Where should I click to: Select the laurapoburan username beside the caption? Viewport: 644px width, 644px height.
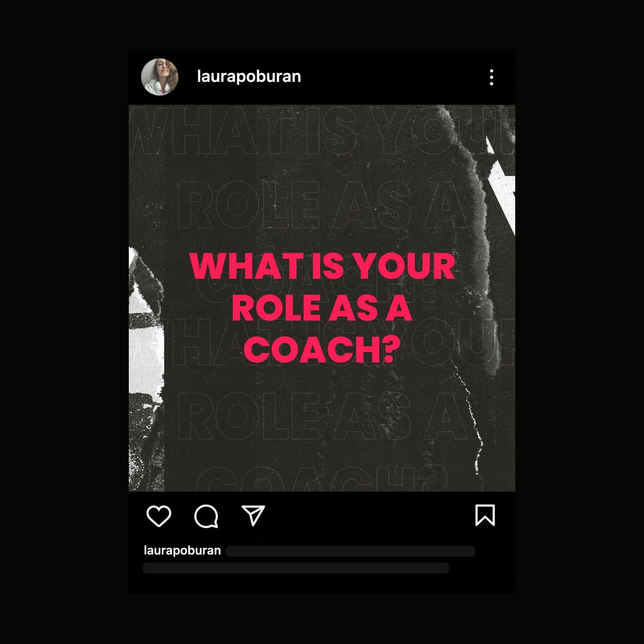coord(182,550)
